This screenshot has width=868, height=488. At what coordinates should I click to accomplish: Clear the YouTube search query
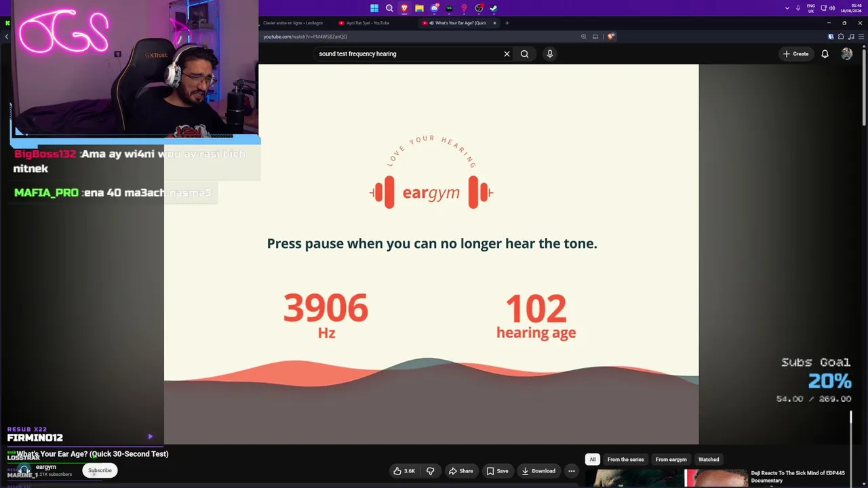507,54
